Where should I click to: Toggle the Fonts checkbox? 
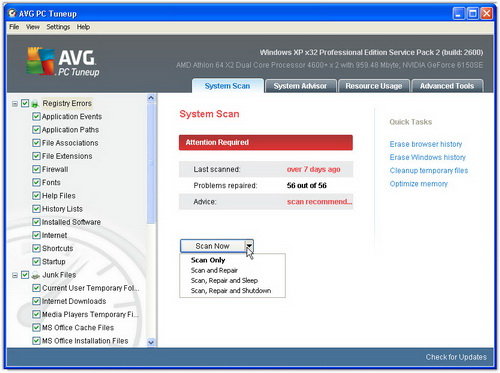36,182
